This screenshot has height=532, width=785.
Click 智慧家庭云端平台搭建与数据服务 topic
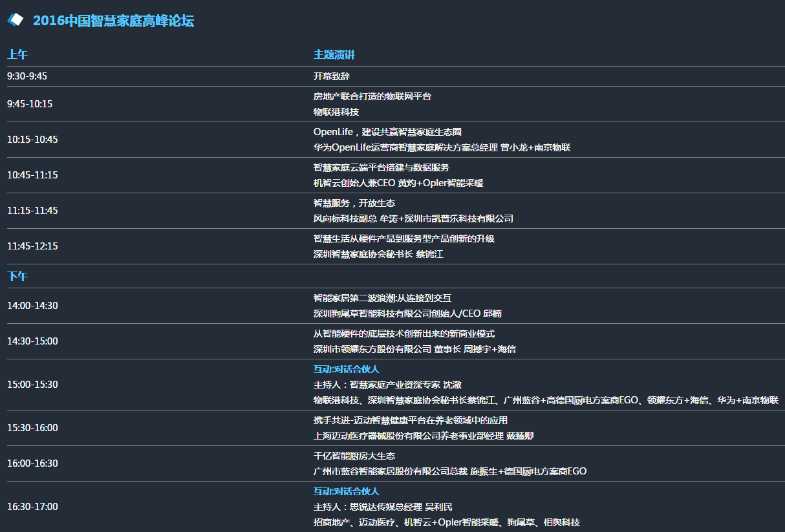pos(382,167)
